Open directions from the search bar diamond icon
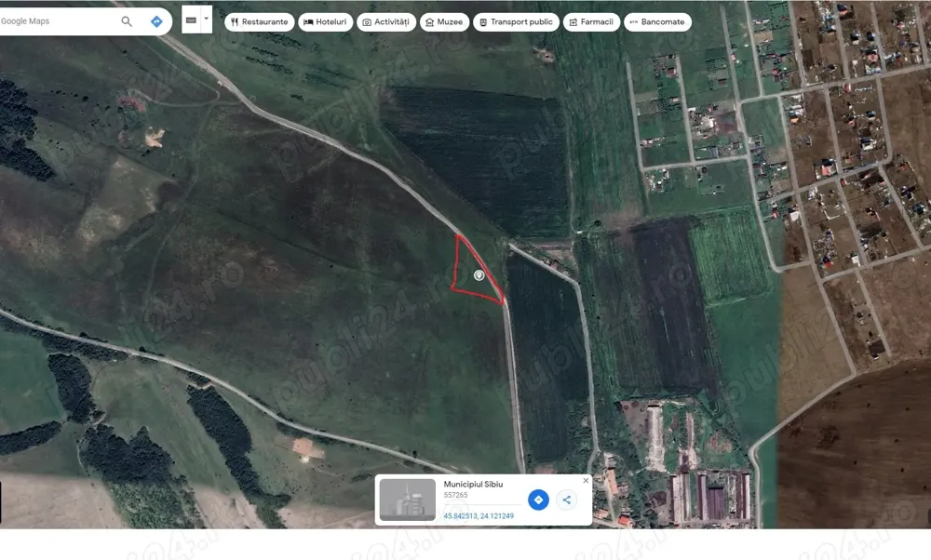Image resolution: width=931 pixels, height=560 pixels. pyautogui.click(x=156, y=21)
